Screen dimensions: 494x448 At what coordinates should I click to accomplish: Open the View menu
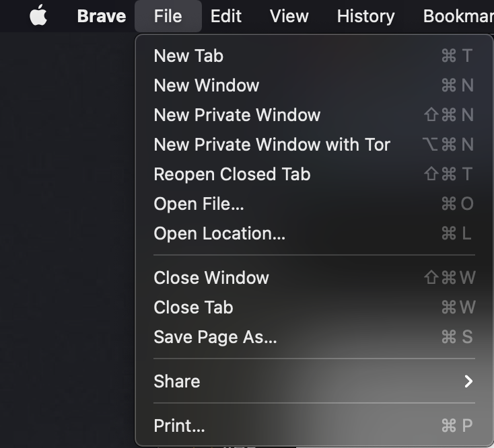coord(289,16)
